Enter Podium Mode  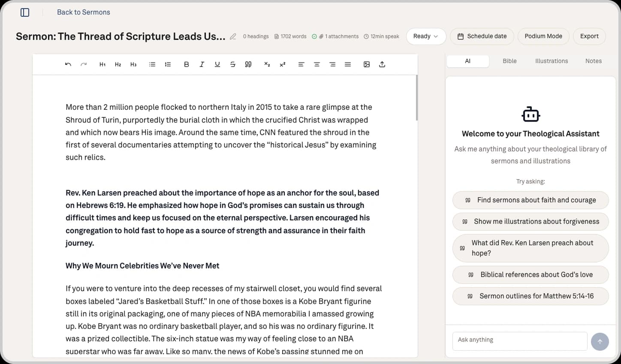click(x=543, y=36)
